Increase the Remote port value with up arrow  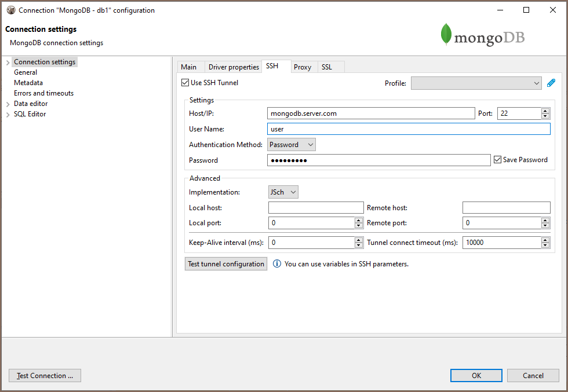545,221
